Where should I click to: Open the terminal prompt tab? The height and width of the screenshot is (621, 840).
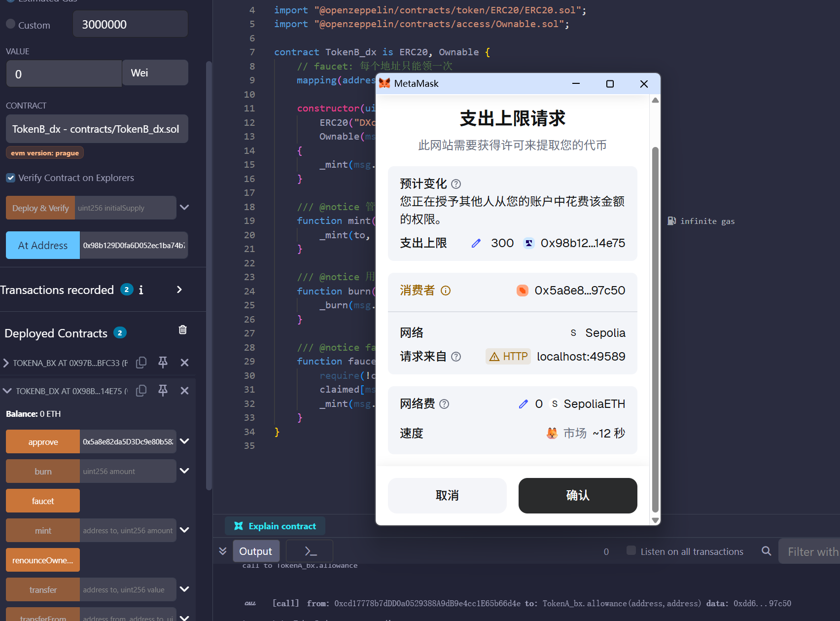(310, 551)
